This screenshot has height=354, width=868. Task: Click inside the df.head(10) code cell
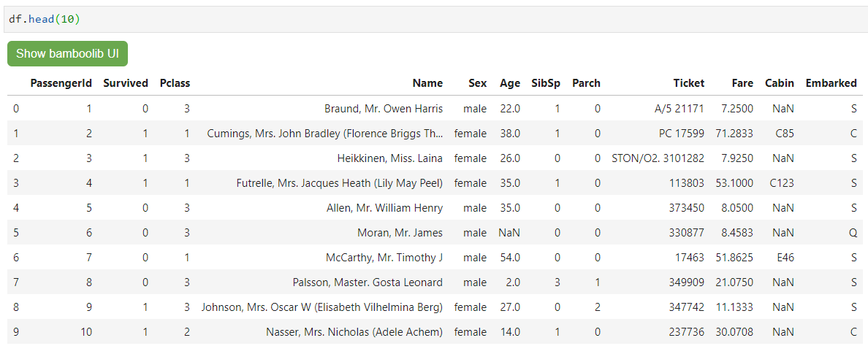434,20
